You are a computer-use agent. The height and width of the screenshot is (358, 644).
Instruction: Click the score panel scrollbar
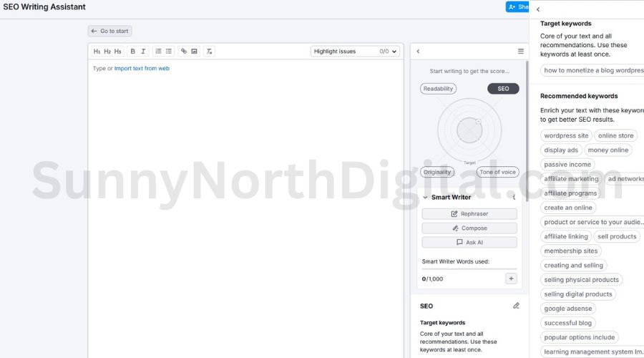527,132
